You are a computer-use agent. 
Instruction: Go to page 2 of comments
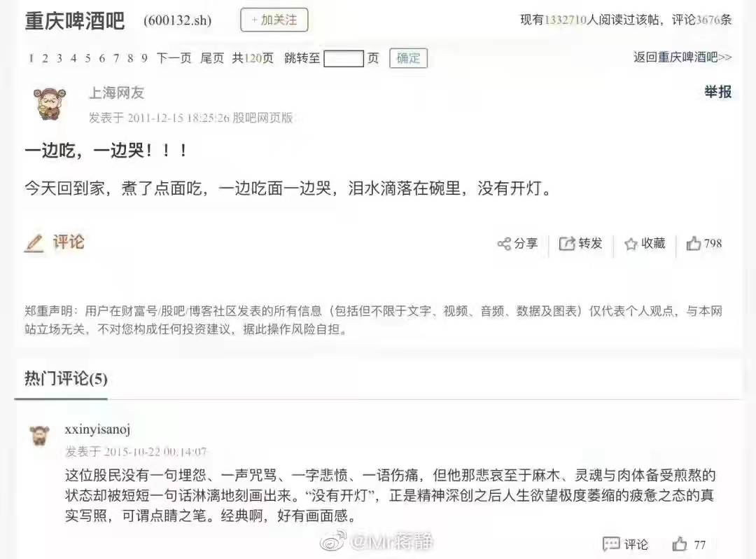click(45, 59)
